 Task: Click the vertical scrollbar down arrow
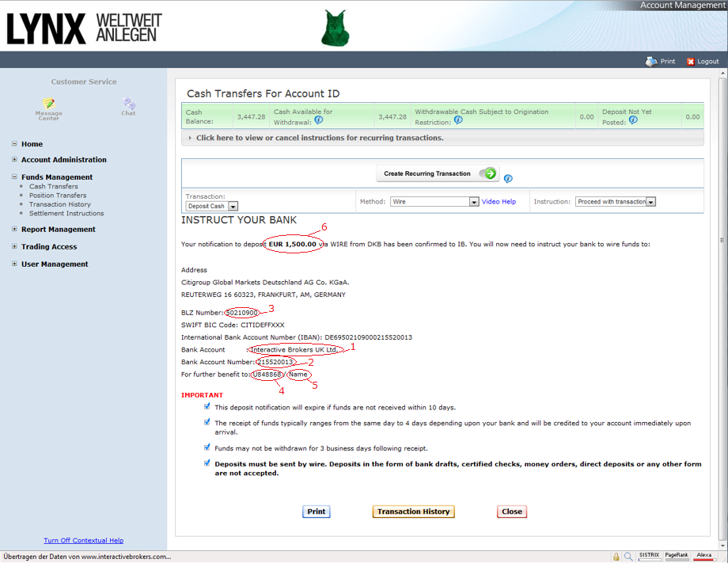pos(723,546)
